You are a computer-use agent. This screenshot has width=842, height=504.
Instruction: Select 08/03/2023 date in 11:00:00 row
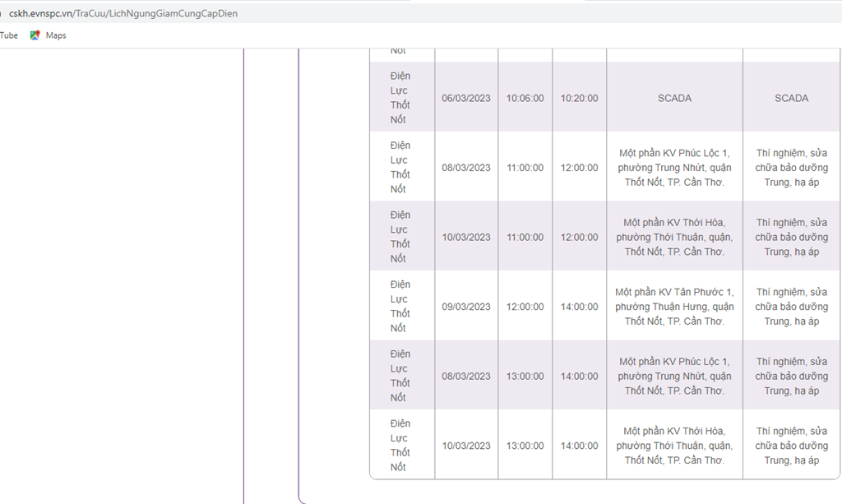tap(465, 168)
